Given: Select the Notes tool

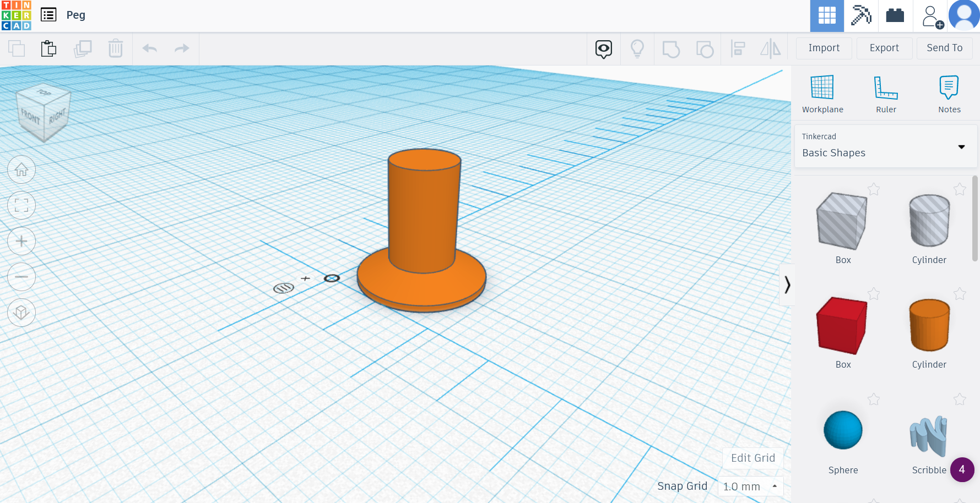Looking at the screenshot, I should tap(949, 94).
